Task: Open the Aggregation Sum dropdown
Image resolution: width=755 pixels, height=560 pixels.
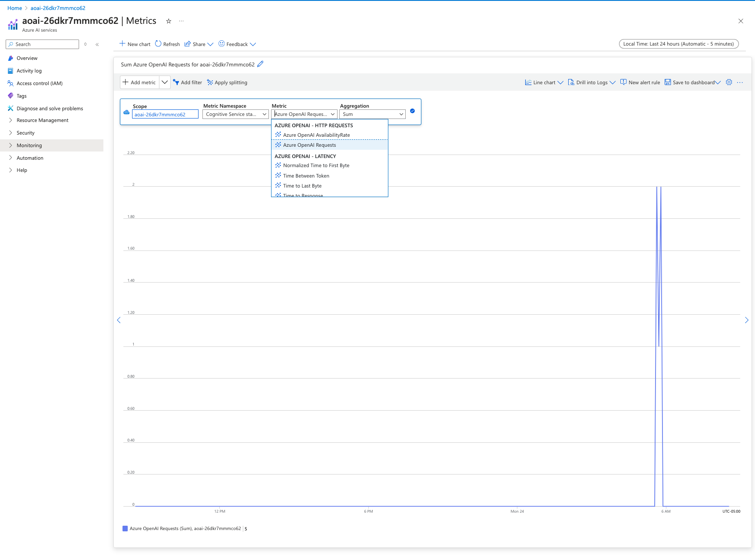Action: (x=372, y=114)
